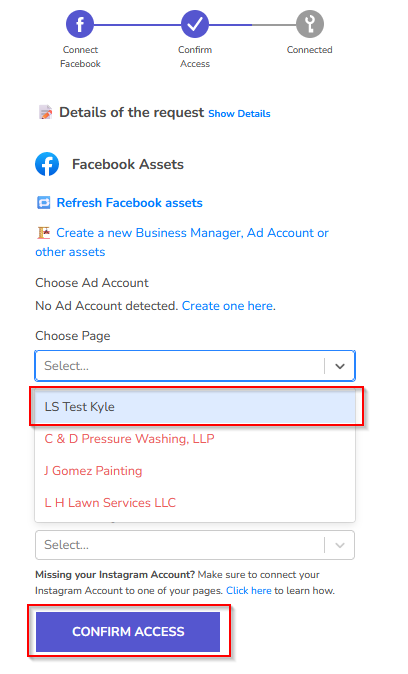Click the Connected wrench step icon

[x=310, y=24]
